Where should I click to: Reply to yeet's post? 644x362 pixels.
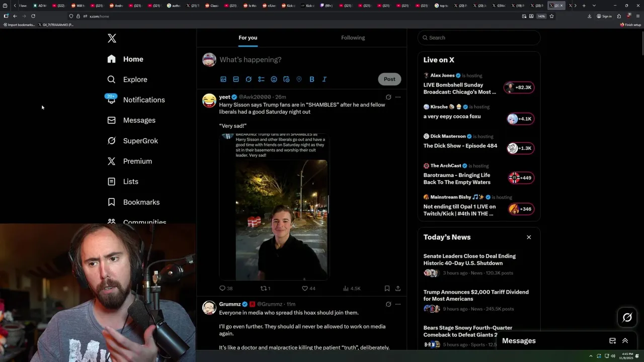pyautogui.click(x=226, y=288)
